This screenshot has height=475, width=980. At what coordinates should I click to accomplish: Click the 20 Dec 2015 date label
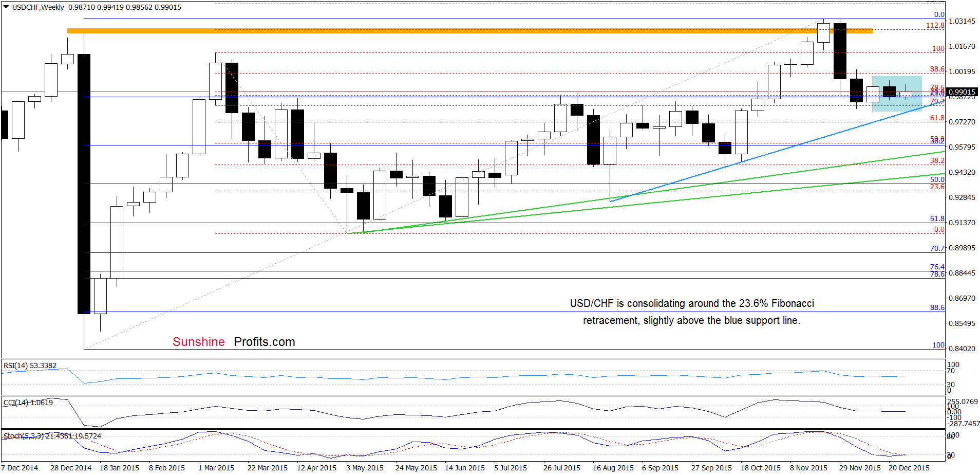click(x=909, y=468)
